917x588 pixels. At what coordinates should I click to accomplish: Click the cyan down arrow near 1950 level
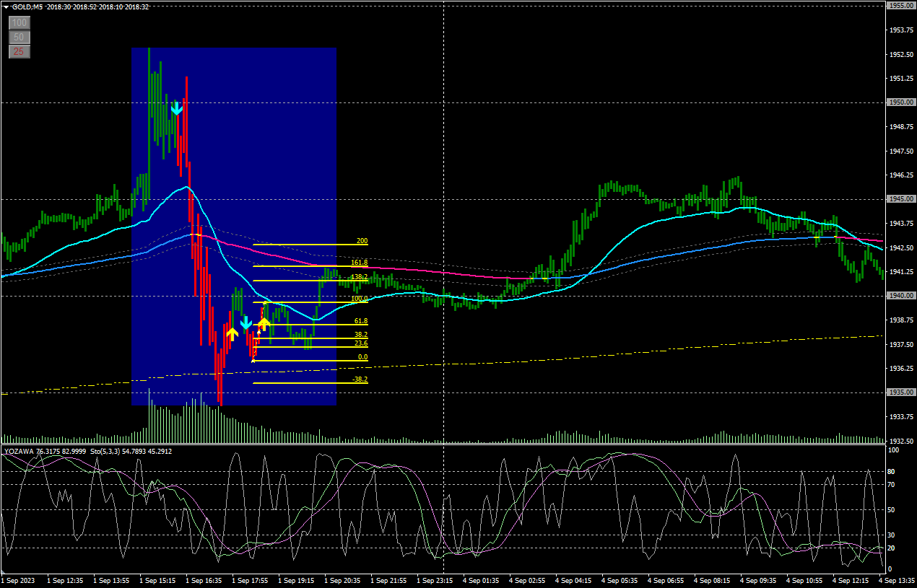pyautogui.click(x=176, y=109)
